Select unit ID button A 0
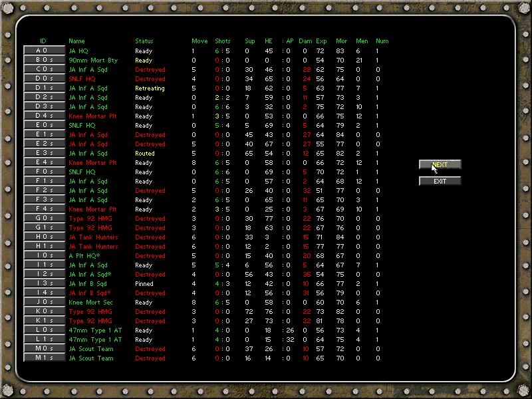 coord(45,51)
